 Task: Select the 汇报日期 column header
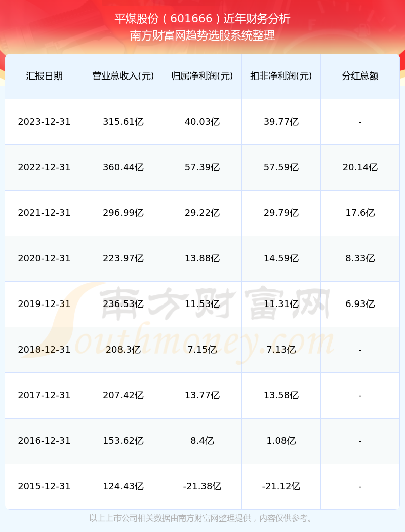pos(45,76)
